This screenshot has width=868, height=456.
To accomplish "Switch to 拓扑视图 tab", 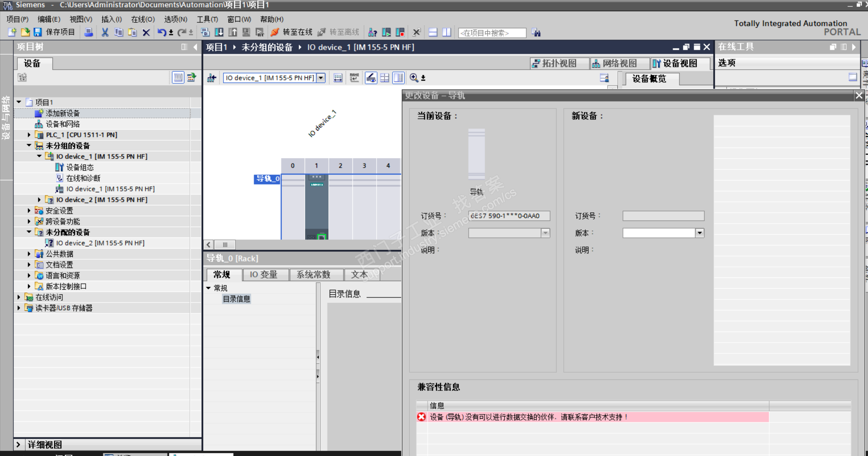I will click(559, 63).
